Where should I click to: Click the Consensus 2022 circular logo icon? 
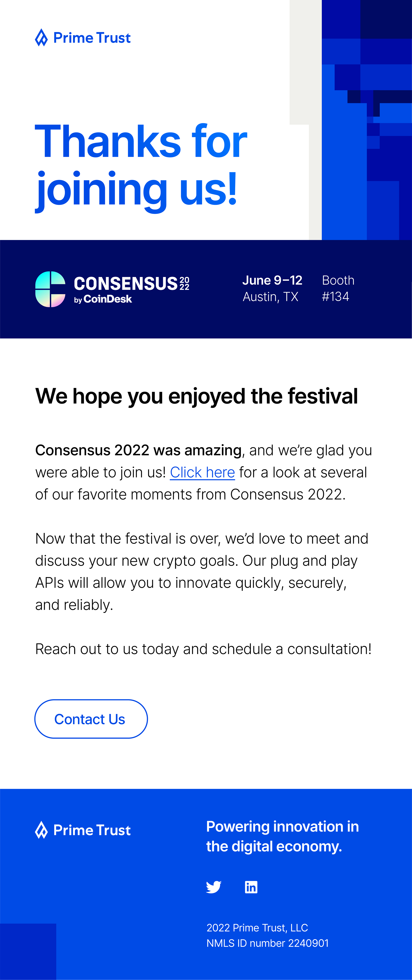click(50, 289)
